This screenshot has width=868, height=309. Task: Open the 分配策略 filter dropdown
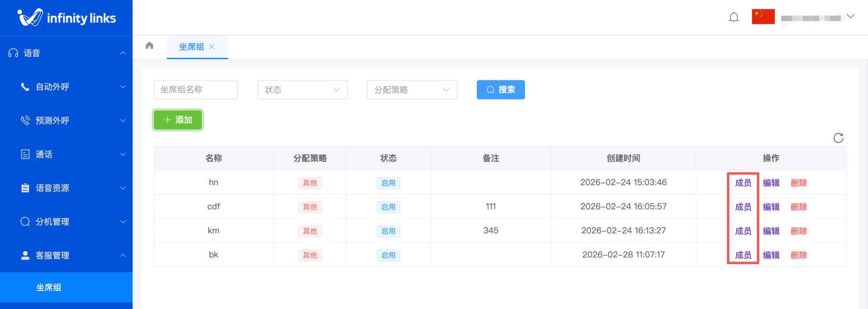[x=412, y=90]
